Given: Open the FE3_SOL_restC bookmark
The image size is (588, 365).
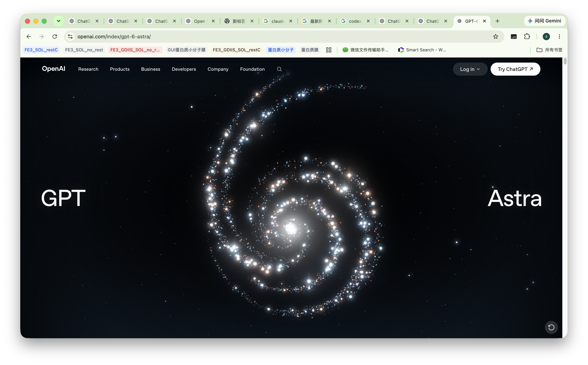Looking at the screenshot, I should click(x=41, y=50).
